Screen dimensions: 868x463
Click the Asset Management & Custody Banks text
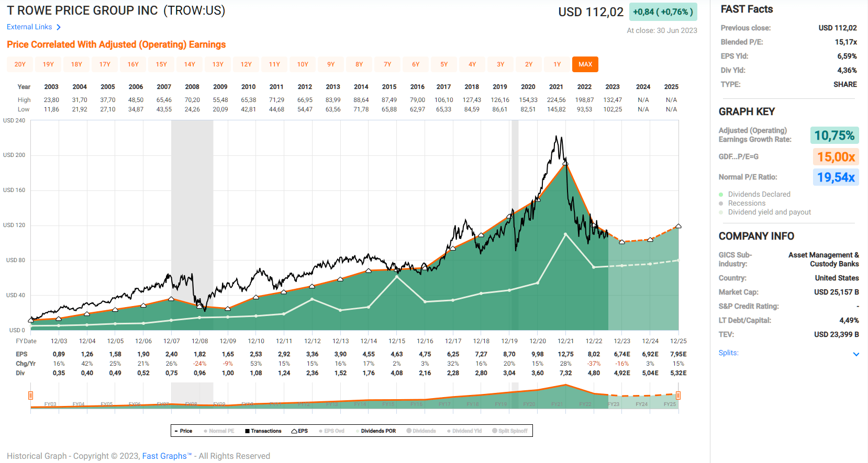(x=824, y=259)
